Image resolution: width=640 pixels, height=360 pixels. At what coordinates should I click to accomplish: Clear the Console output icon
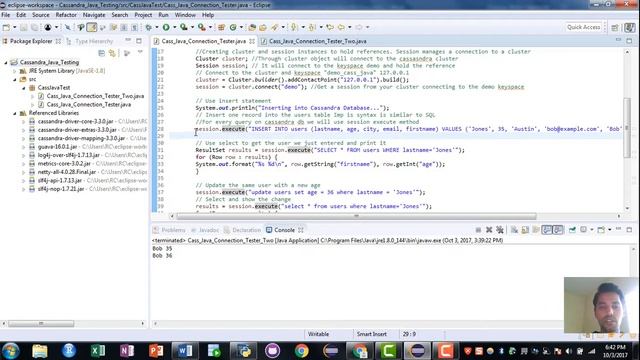point(515,230)
